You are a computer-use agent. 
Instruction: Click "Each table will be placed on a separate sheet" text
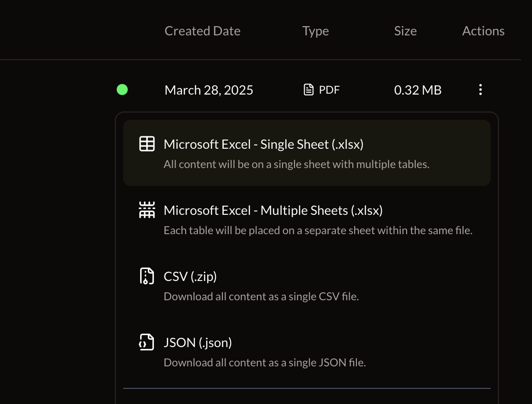click(318, 230)
